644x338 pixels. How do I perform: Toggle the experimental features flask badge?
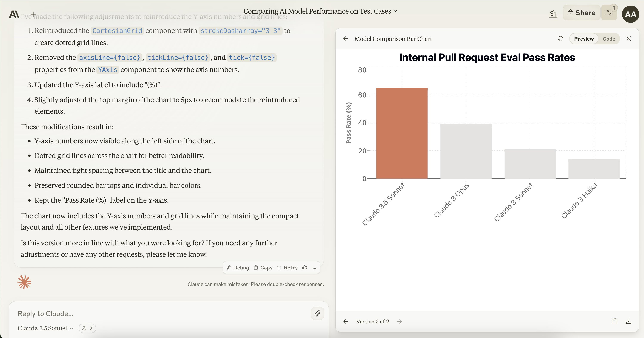[87, 328]
